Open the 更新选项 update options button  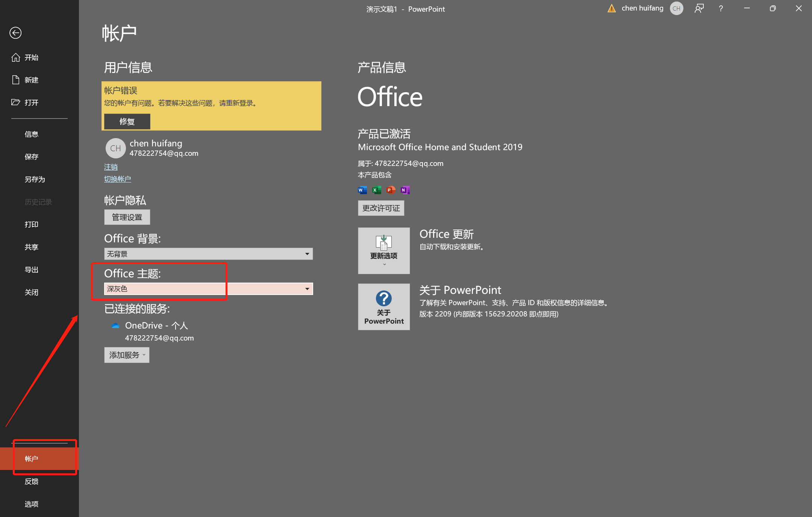click(384, 251)
